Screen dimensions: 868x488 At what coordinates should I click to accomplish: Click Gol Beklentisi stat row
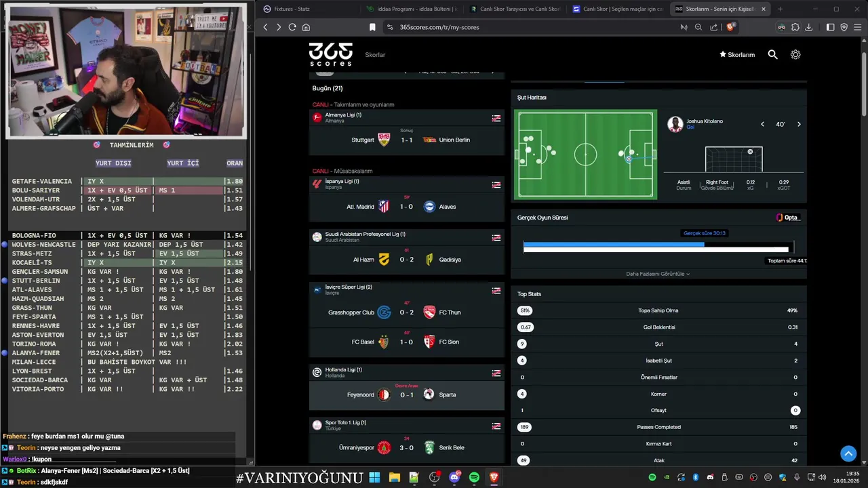coord(658,327)
